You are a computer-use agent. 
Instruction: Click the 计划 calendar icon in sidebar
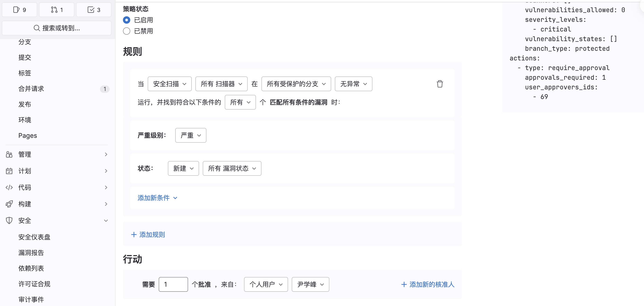[x=9, y=171]
